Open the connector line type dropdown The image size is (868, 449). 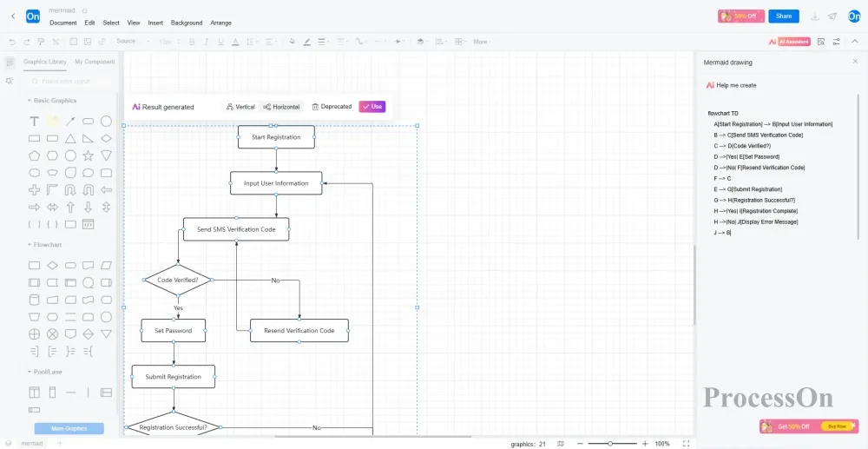[x=361, y=42]
